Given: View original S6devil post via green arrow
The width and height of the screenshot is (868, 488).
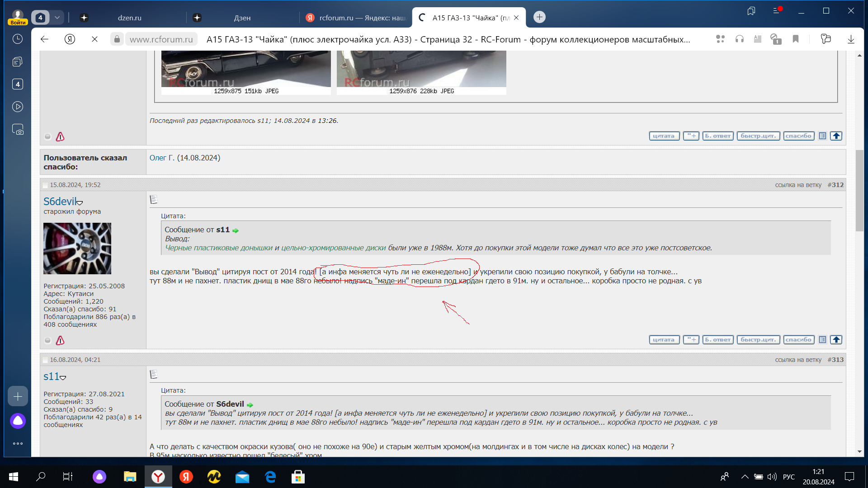Looking at the screenshot, I should tap(250, 405).
